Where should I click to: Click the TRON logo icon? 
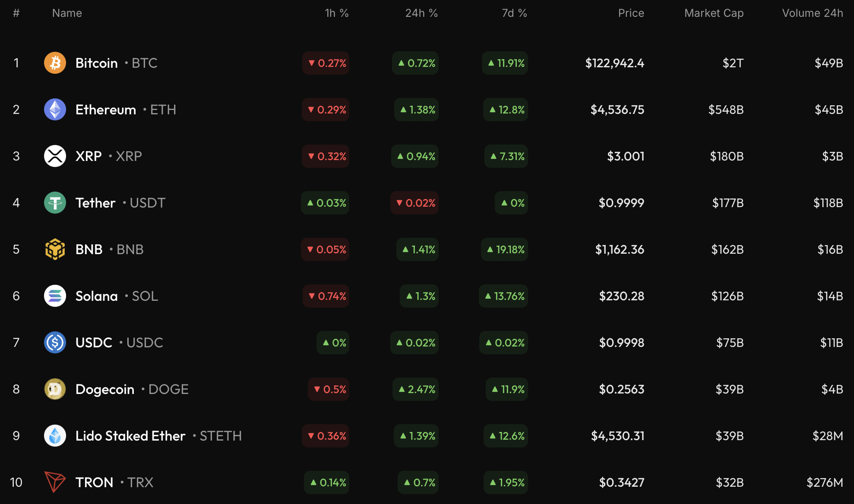point(55,482)
